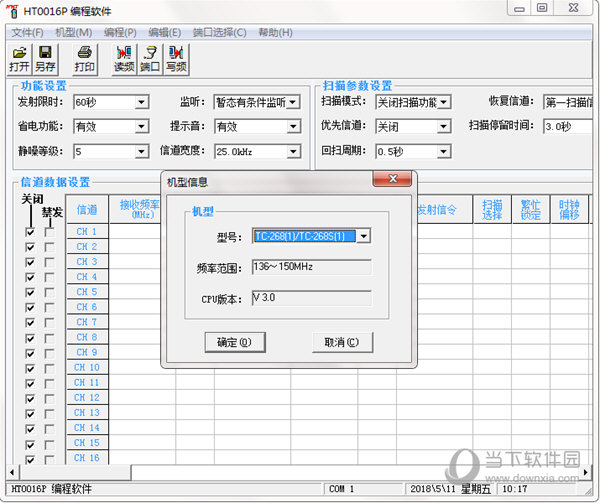Viewport: 600px width, 503px height.
Task: Click the CPU版本 field showing V 3.0
Action: click(311, 298)
